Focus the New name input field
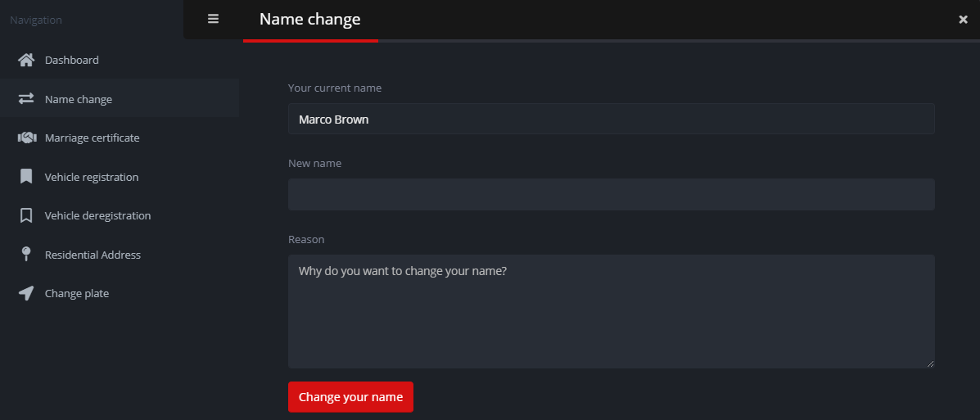 [612, 194]
